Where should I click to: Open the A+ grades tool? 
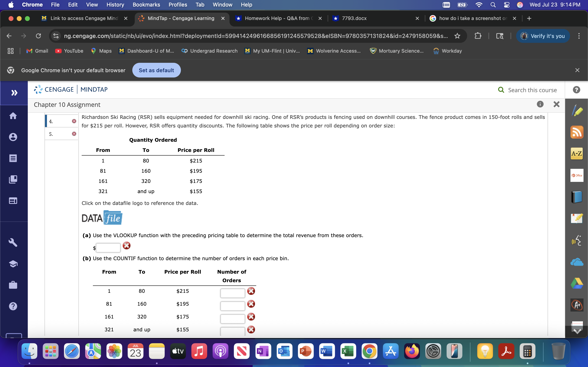point(577,305)
